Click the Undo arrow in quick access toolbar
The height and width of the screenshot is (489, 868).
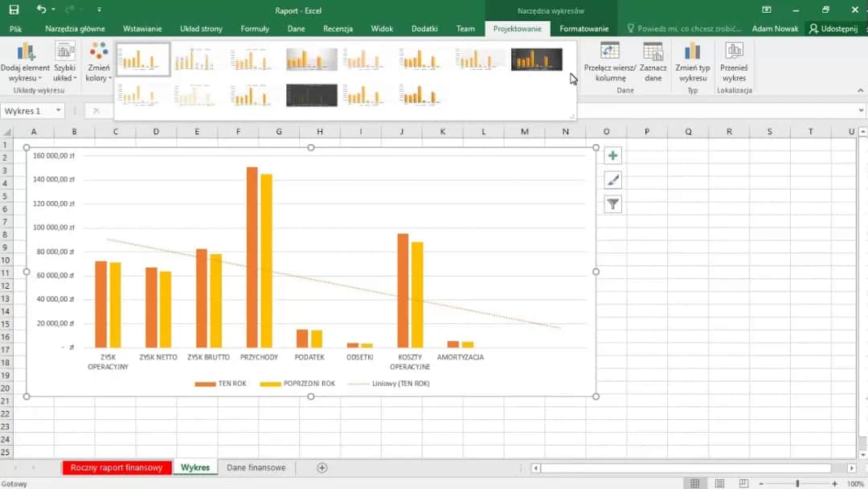point(41,10)
